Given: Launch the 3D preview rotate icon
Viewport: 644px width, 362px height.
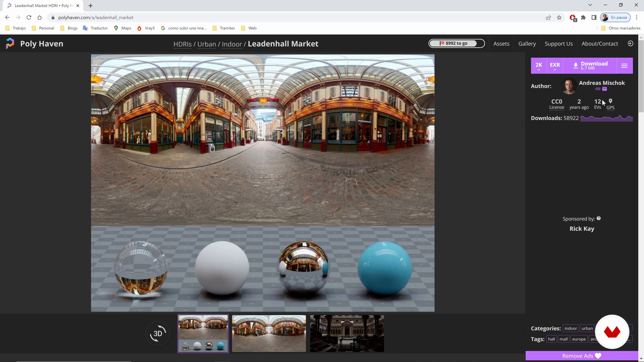Looking at the screenshot, I should (158, 334).
